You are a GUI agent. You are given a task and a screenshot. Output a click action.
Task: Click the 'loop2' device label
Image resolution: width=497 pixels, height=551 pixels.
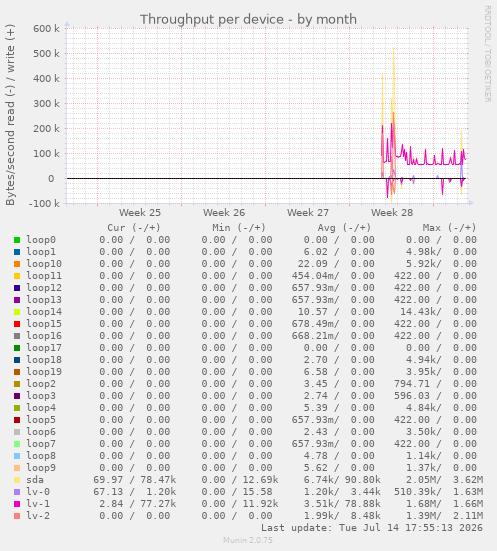coord(41,384)
